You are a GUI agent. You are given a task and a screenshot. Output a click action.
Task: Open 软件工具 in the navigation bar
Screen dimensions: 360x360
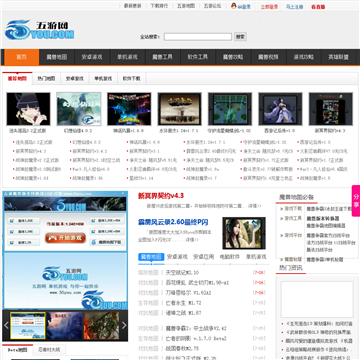click(198, 57)
